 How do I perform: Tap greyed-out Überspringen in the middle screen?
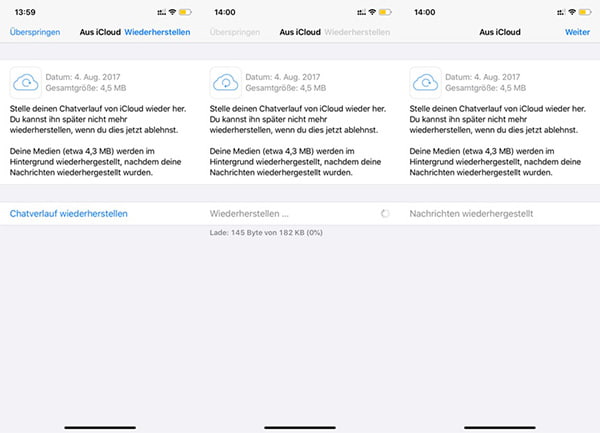tap(235, 32)
